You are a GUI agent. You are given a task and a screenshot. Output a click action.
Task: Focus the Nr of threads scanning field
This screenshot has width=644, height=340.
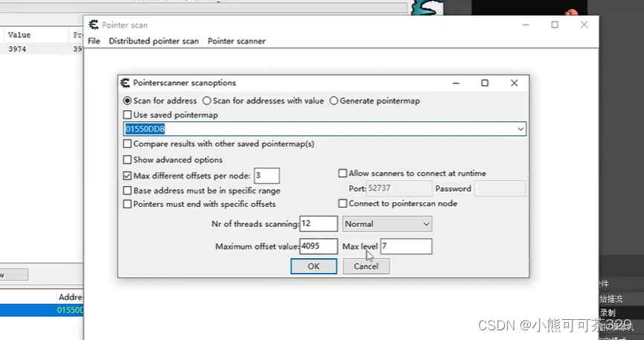tap(319, 224)
